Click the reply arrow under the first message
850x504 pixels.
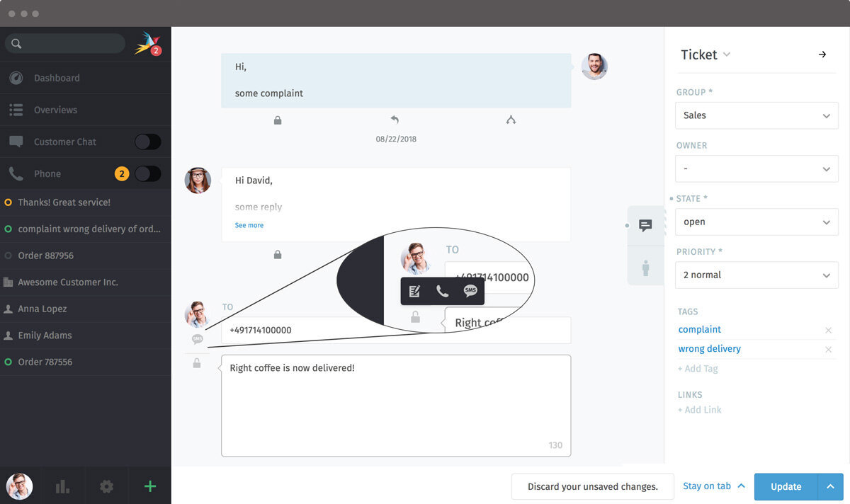pos(396,119)
